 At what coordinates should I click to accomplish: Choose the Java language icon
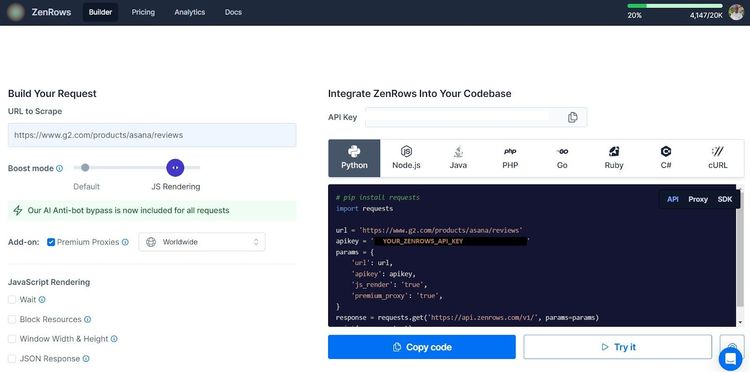pos(458,152)
